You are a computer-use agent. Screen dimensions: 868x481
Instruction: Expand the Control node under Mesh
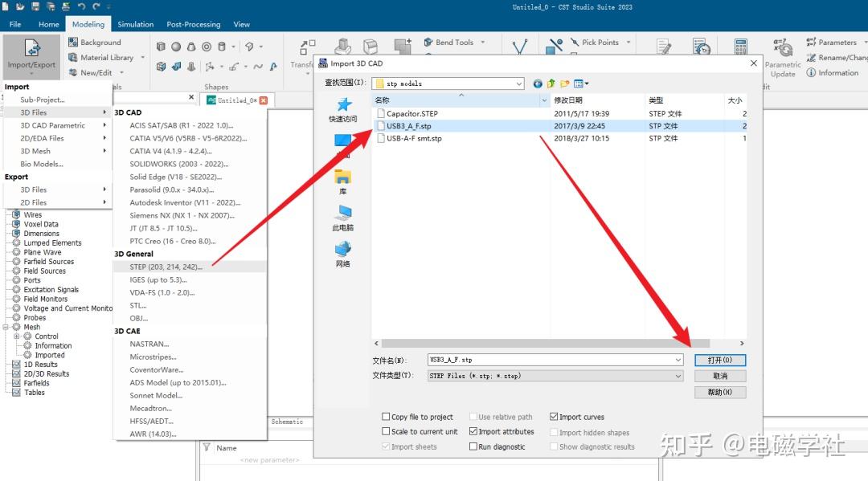pyautogui.click(x=16, y=336)
